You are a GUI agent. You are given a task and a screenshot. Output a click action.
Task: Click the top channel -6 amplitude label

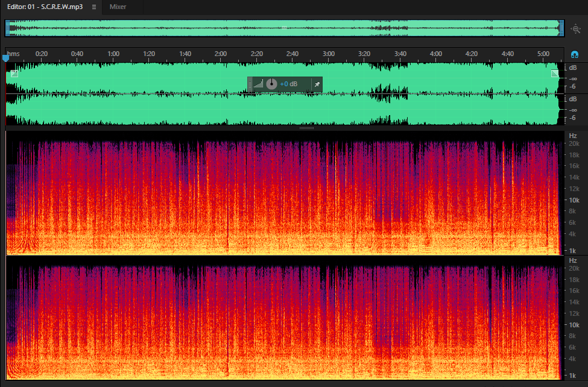[573, 87]
